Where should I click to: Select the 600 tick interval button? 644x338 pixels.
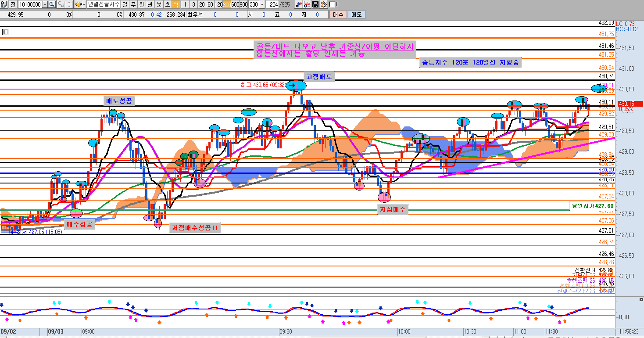click(x=236, y=4)
